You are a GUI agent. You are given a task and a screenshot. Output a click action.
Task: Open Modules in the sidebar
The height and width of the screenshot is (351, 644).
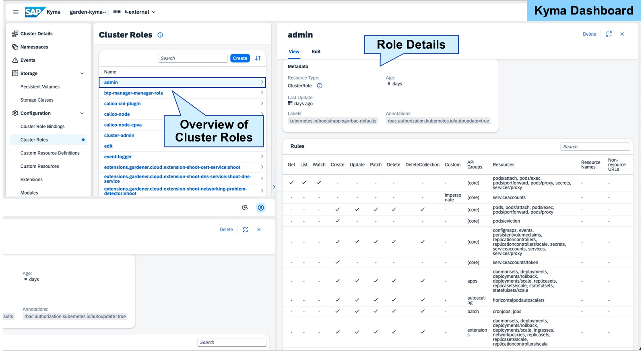coord(29,193)
